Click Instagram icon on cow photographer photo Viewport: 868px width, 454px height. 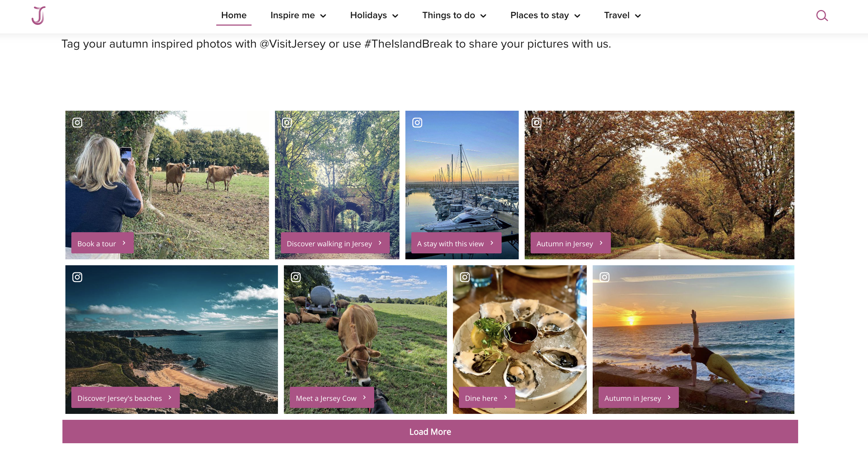(x=77, y=123)
